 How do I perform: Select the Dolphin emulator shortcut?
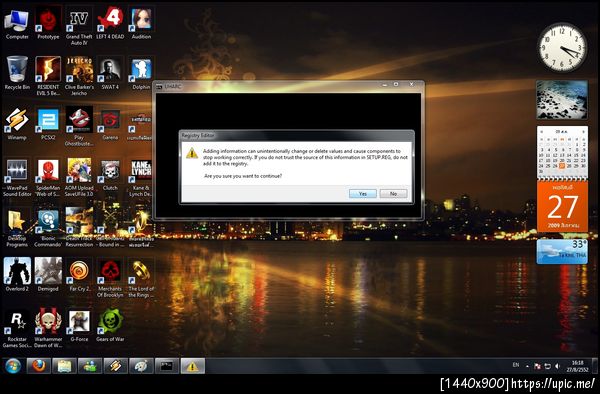click(x=141, y=74)
